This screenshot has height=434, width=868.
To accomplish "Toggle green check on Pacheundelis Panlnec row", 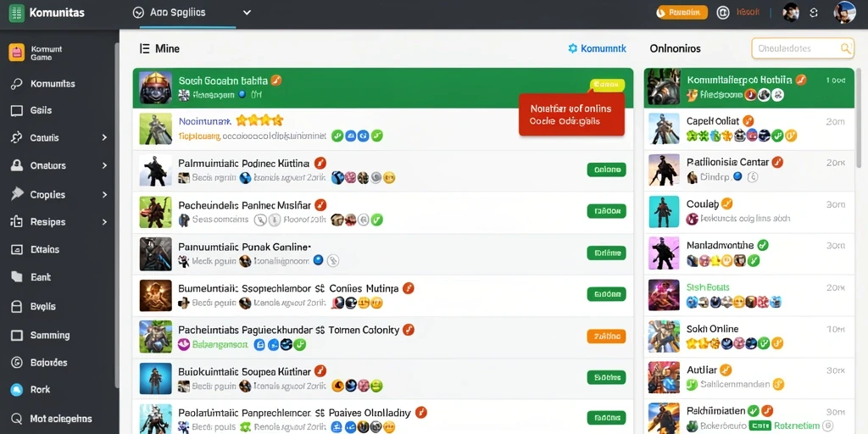I will pyautogui.click(x=376, y=220).
